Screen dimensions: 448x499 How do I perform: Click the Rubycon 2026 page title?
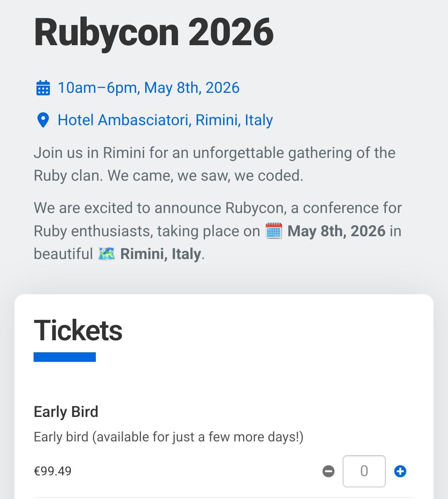[x=153, y=32]
